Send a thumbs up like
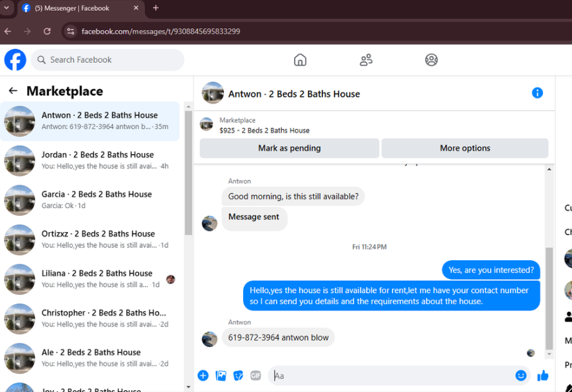 tap(543, 375)
